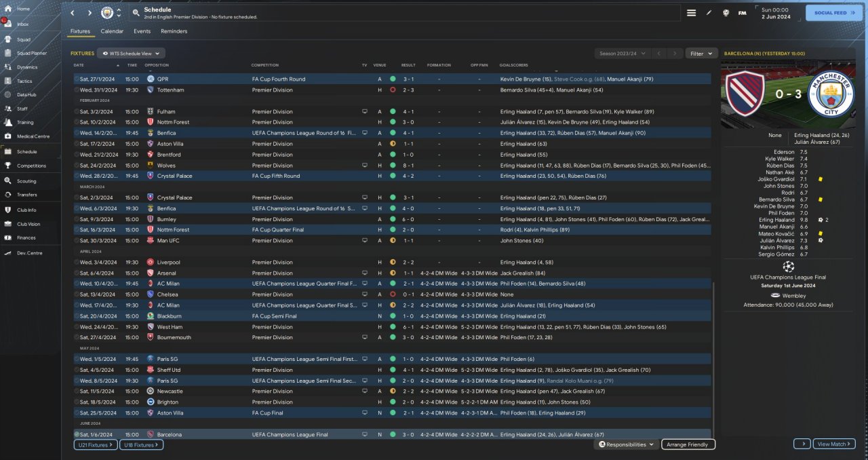
Task: Go back with the left arrow button
Action: (73, 13)
